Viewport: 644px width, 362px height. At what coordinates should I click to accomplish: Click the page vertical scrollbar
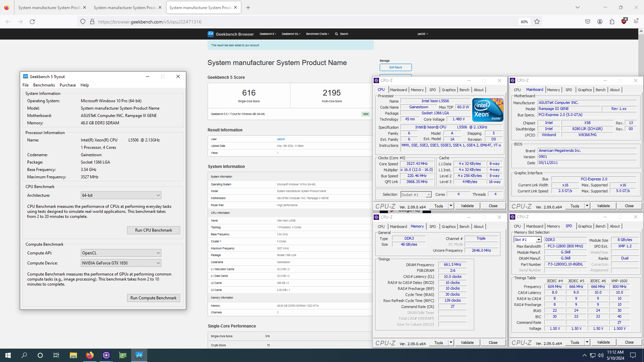[x=641, y=188]
